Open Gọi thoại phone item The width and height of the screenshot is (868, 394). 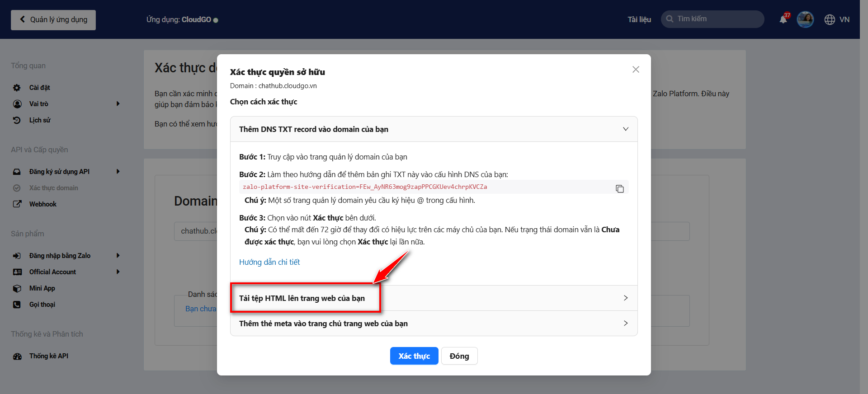42,305
